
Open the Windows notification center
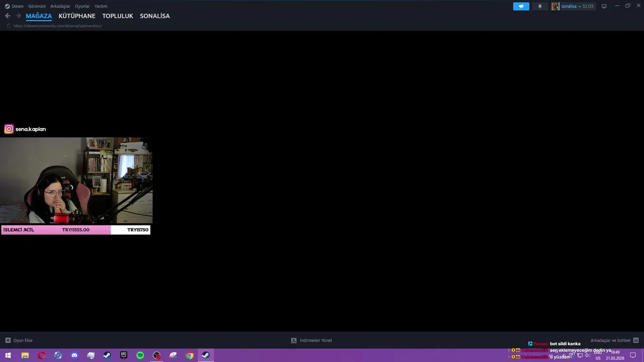(x=633, y=355)
